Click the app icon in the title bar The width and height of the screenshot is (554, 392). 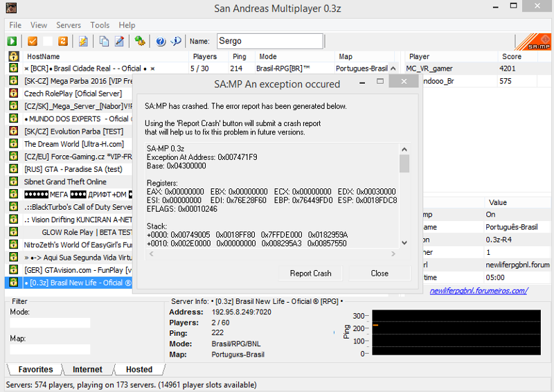pos(11,8)
